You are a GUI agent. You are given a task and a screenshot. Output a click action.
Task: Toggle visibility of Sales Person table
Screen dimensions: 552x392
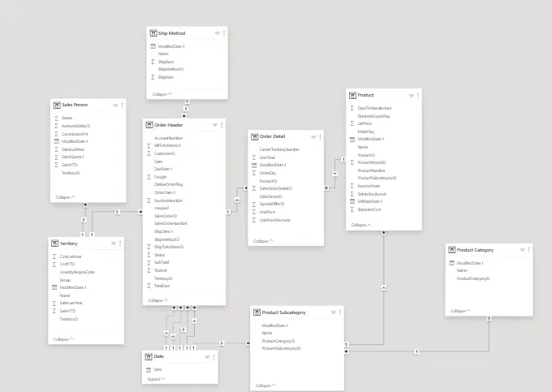(x=115, y=106)
